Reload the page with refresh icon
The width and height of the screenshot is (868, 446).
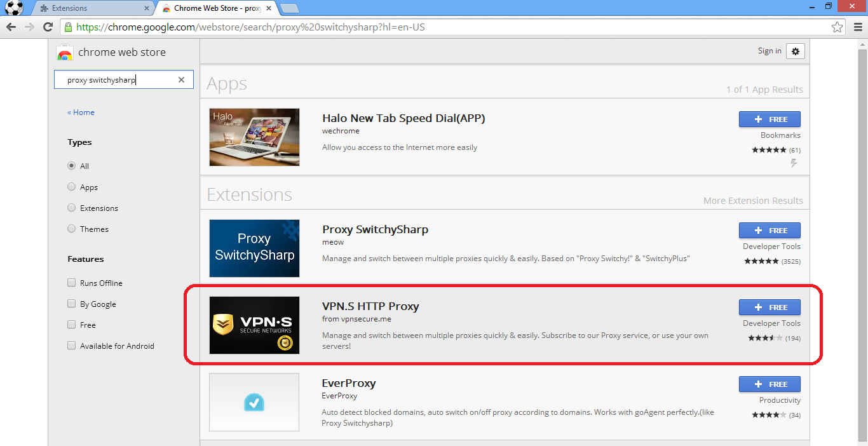point(48,27)
